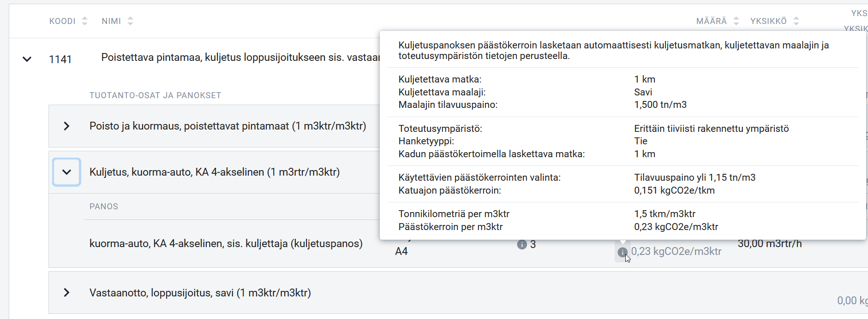Click the info icon next to value 3
Viewport: 868px width, 319px height.
522,244
